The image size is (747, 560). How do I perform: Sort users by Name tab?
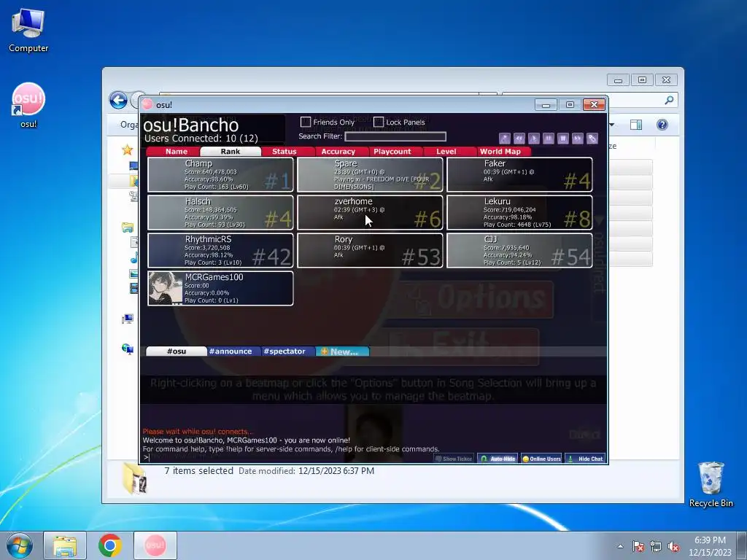pyautogui.click(x=177, y=152)
